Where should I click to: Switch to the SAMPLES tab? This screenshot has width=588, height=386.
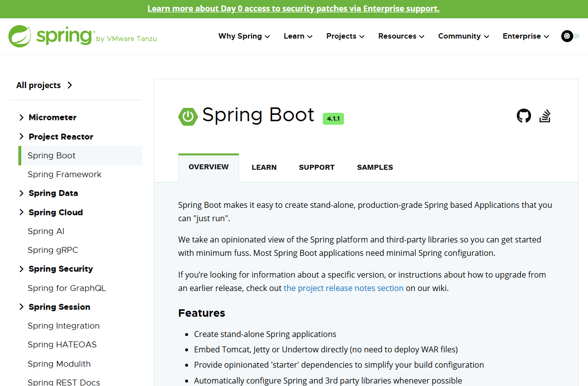[375, 167]
